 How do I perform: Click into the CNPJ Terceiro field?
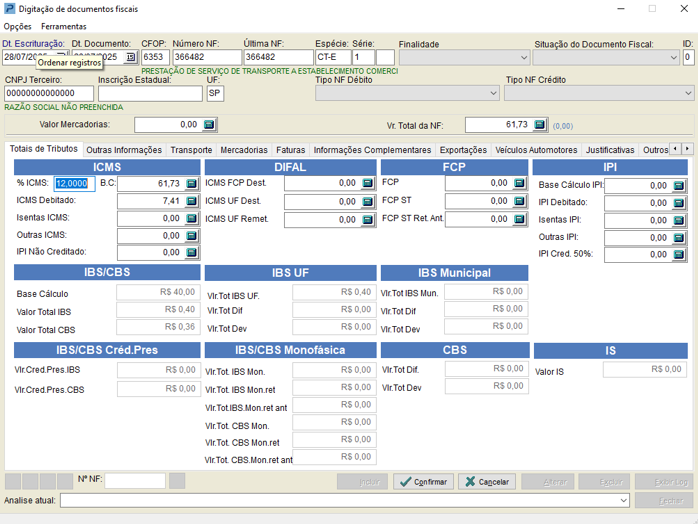click(48, 94)
